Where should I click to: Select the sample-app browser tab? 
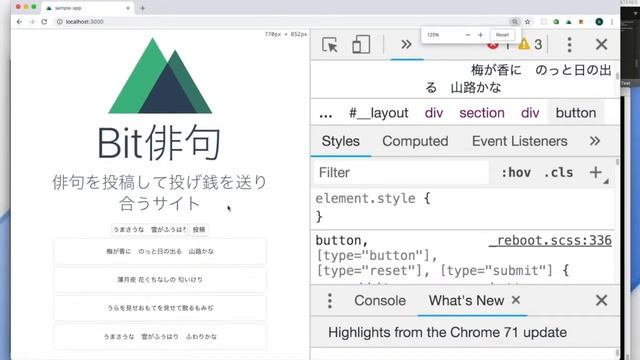pyautogui.click(x=87, y=8)
